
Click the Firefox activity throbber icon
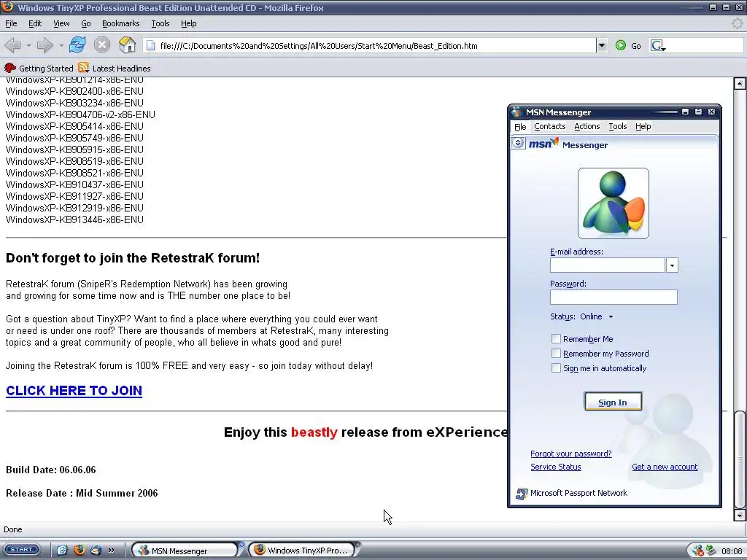[738, 23]
